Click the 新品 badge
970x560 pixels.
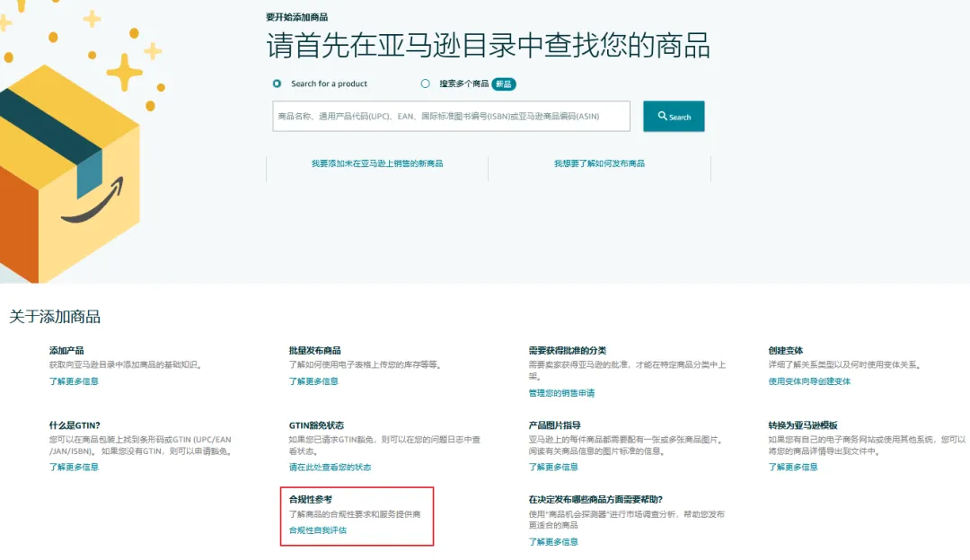(504, 84)
